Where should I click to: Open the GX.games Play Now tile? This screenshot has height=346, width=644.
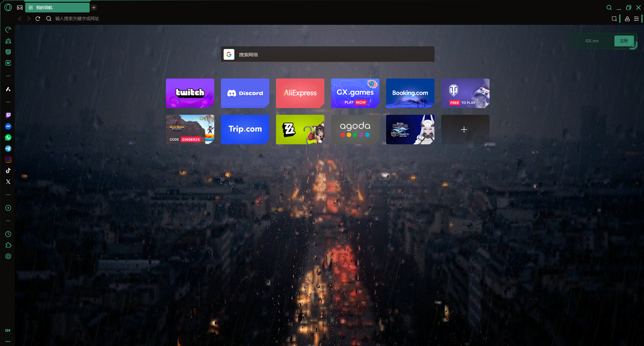[355, 93]
